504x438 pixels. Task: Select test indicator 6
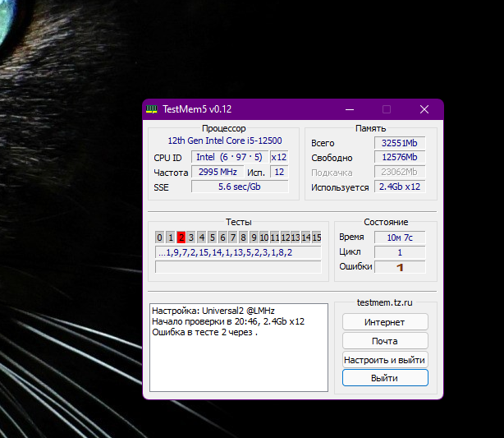tap(222, 237)
